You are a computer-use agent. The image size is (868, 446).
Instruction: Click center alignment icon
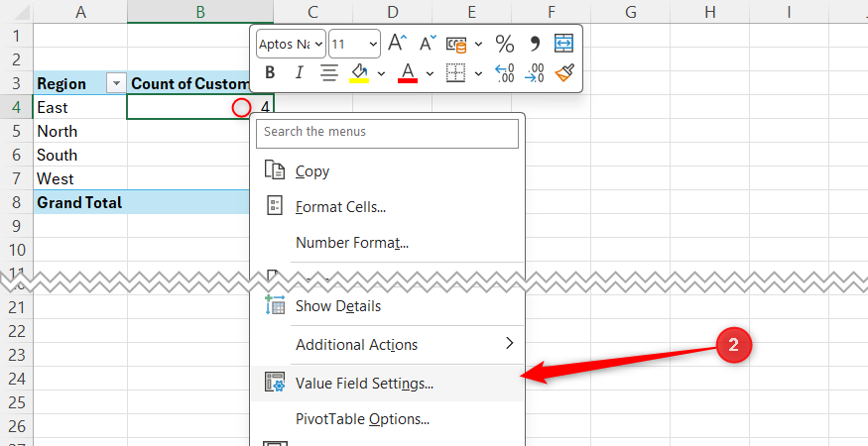click(x=329, y=72)
